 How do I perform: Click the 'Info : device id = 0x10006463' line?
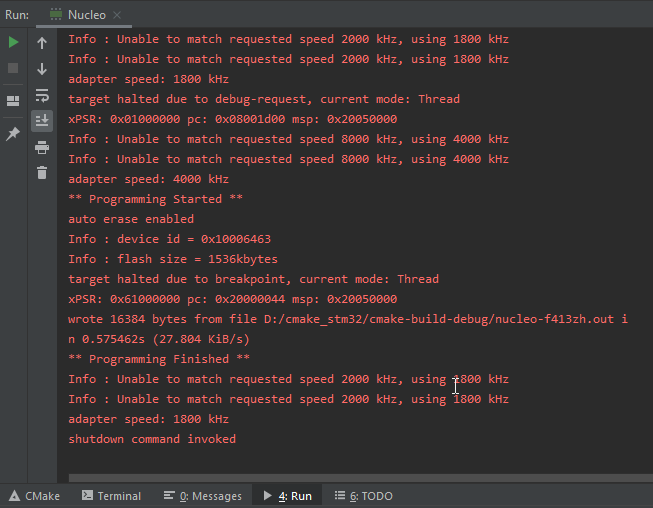[x=169, y=239]
